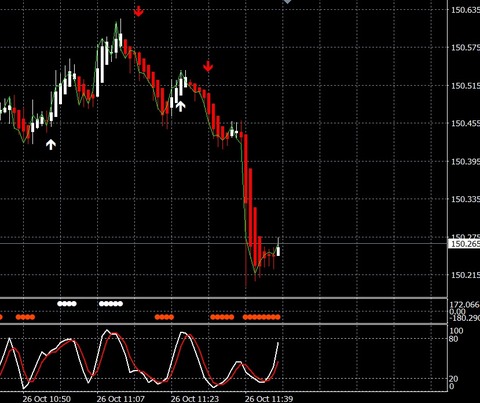This screenshot has width=480, height=403.
Task: Click the indicator value 172.066
Action: click(465, 304)
